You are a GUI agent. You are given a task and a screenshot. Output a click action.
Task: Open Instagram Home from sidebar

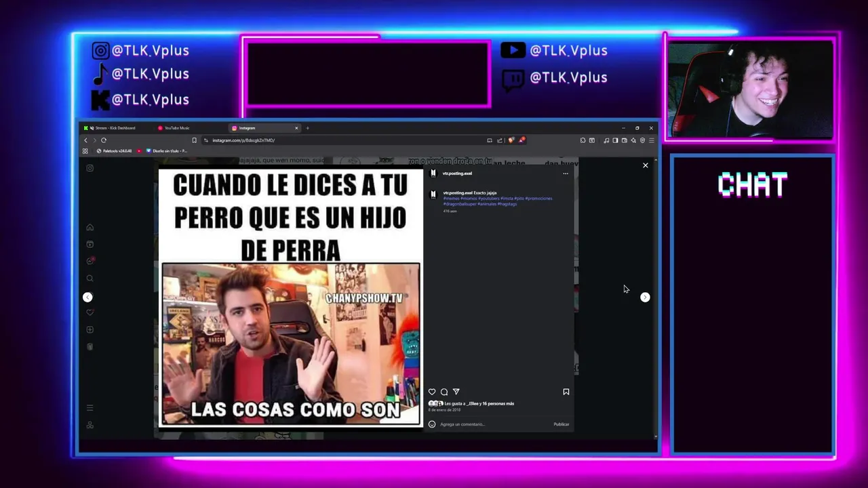pyautogui.click(x=90, y=227)
